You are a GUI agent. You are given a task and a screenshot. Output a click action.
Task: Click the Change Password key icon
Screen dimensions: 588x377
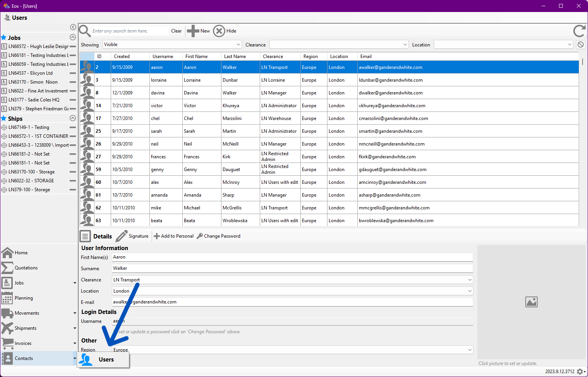click(200, 236)
